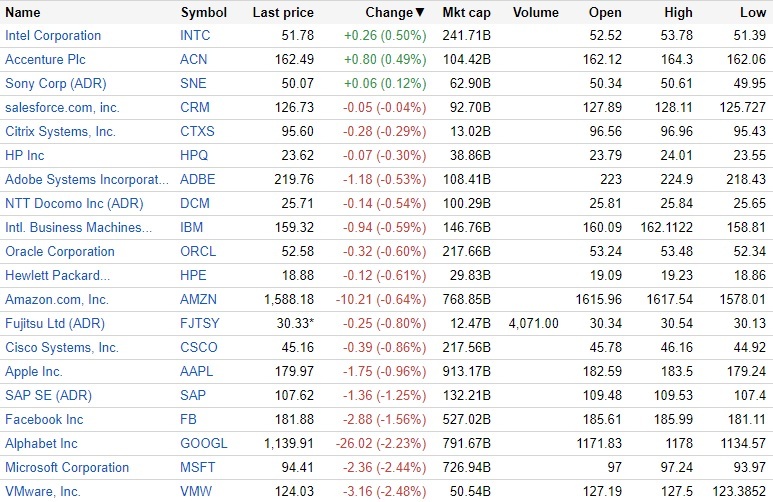Sort by the Mkt cap header

tap(464, 13)
